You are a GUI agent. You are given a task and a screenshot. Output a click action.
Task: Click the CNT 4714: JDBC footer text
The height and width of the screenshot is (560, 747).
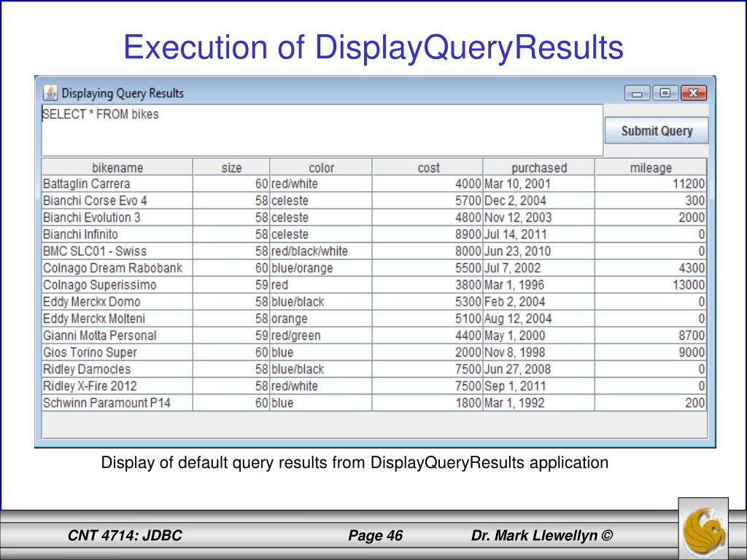coord(125,536)
